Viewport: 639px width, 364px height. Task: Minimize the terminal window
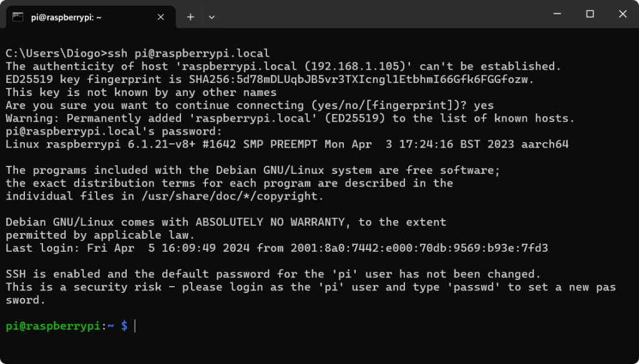[557, 14]
